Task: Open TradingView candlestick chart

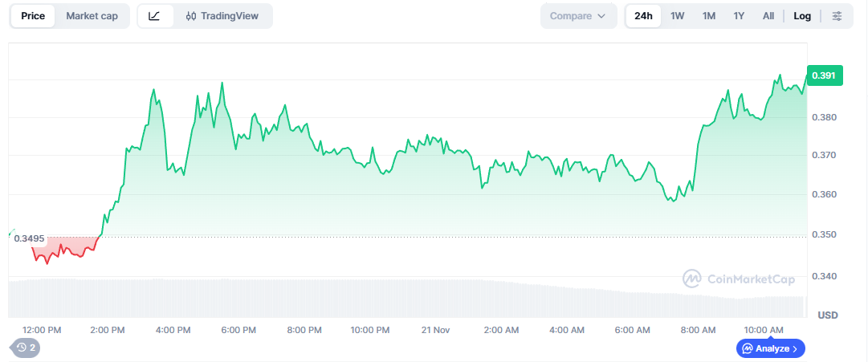Action: point(222,16)
